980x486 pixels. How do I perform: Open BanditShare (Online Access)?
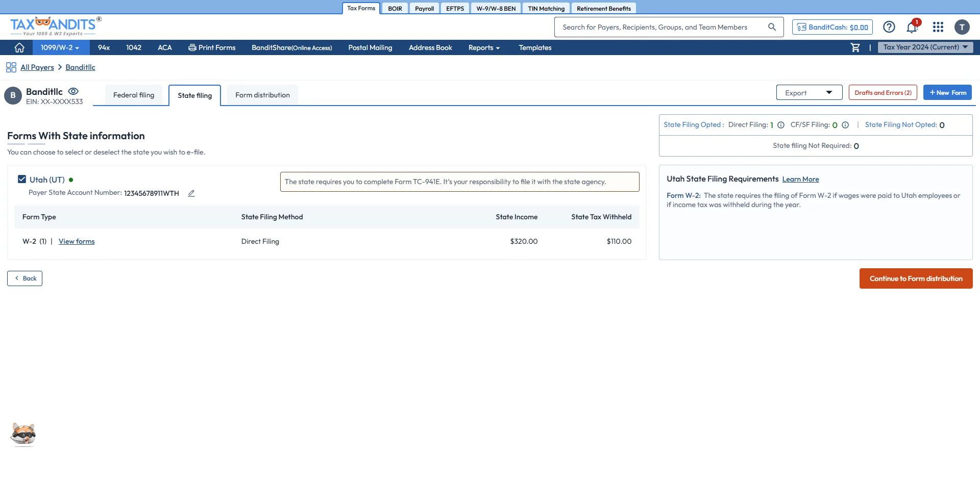(x=291, y=47)
